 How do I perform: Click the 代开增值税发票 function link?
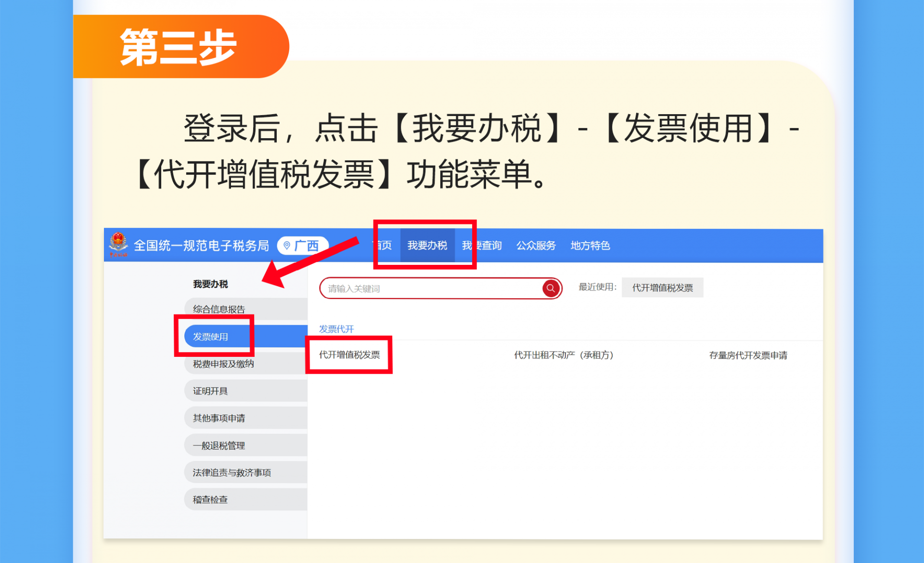349,355
